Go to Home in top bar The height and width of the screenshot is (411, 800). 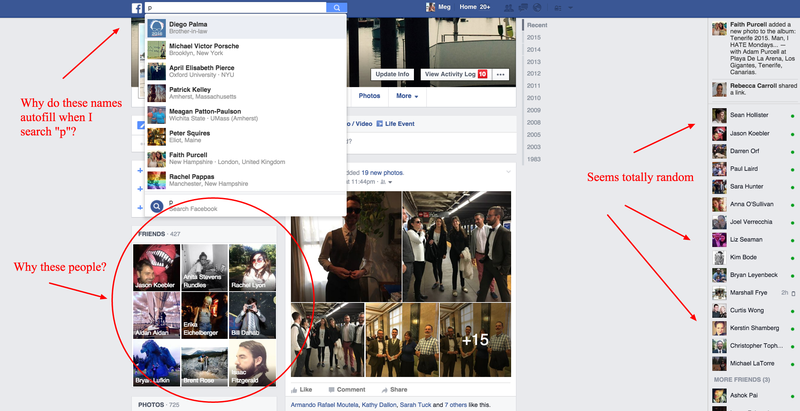tap(468, 7)
